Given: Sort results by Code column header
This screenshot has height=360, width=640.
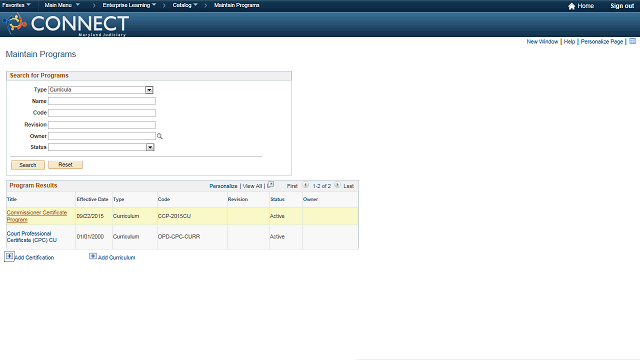Looking at the screenshot, I should point(164,199).
